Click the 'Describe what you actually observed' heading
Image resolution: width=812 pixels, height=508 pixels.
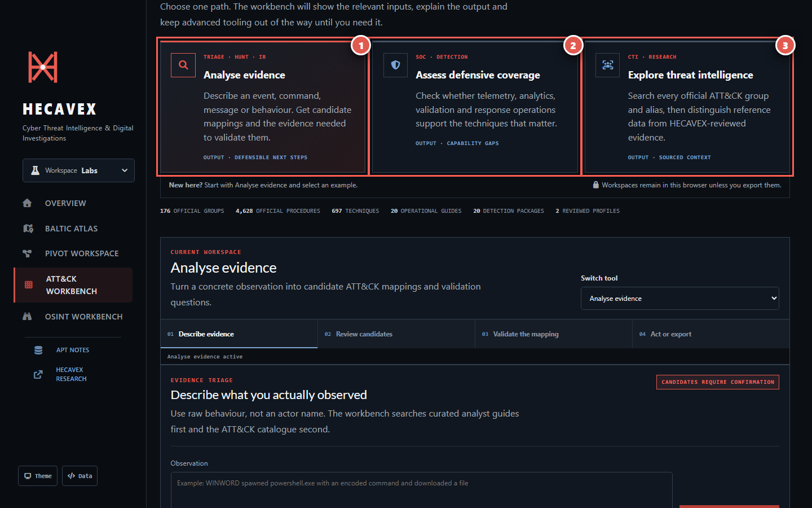tap(269, 395)
